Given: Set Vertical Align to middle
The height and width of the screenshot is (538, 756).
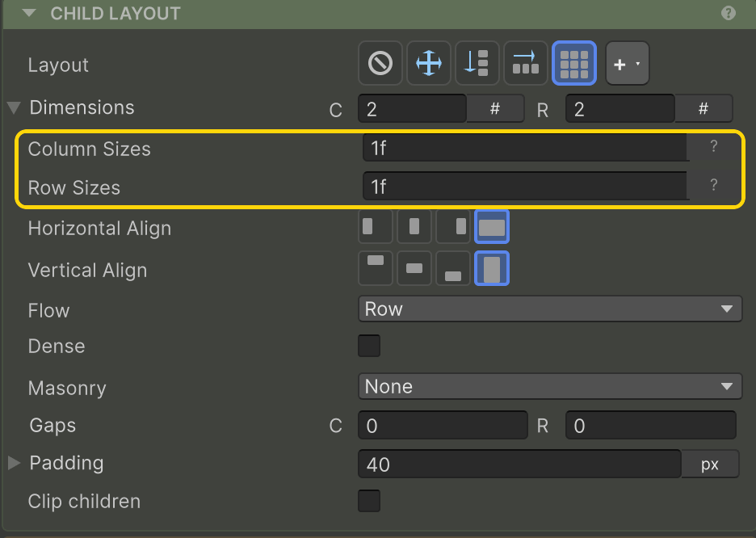Looking at the screenshot, I should point(414,268).
